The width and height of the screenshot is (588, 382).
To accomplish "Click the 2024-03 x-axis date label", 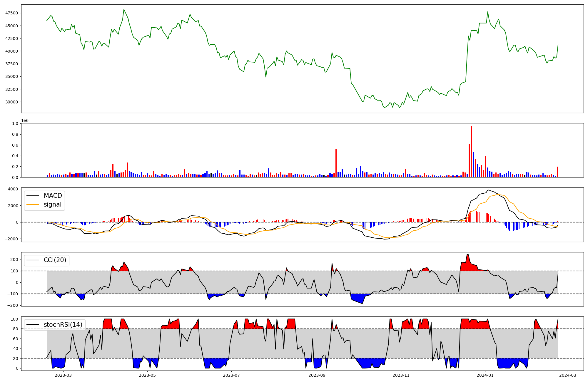I will (568, 375).
